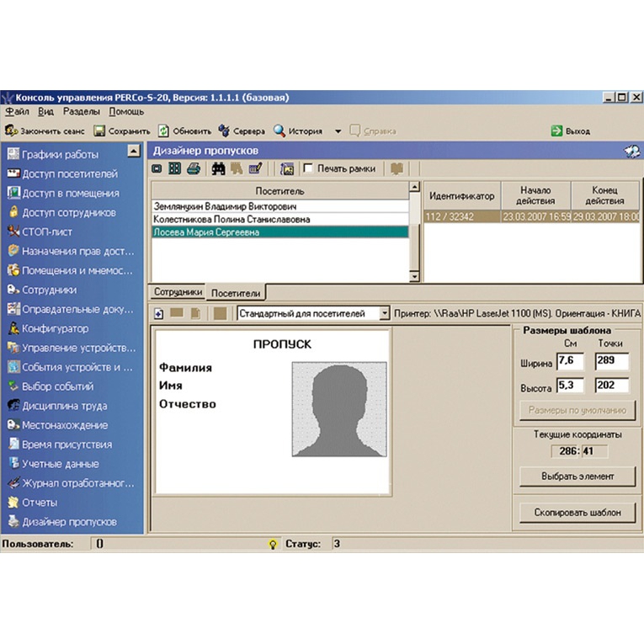Expand the Стандартный для посетителей template dropdown
The image size is (644, 644).
[384, 313]
